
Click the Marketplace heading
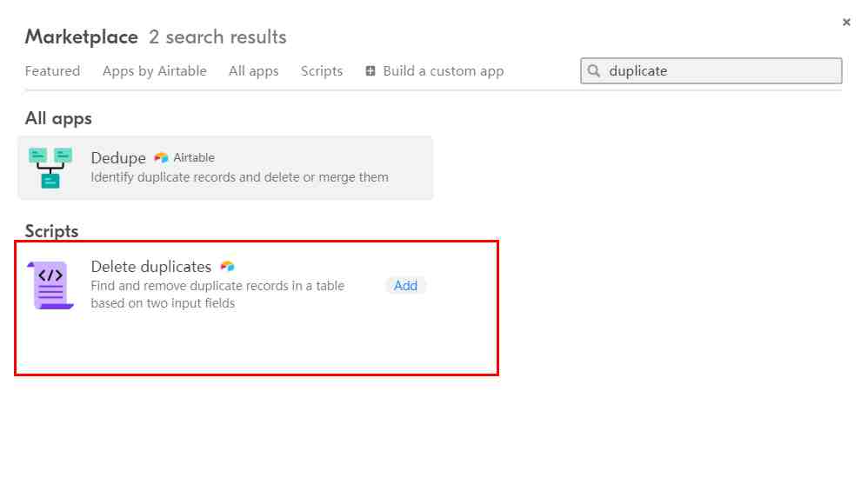coord(82,37)
